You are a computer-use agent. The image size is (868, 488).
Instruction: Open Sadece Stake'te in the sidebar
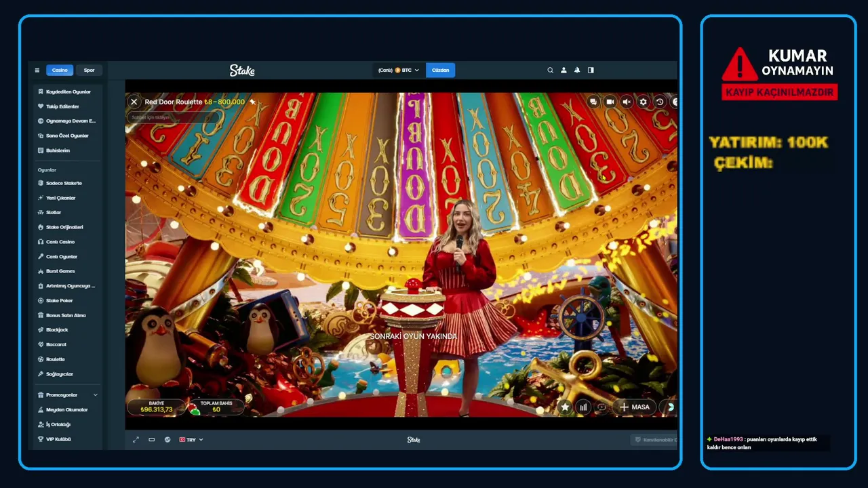68,183
